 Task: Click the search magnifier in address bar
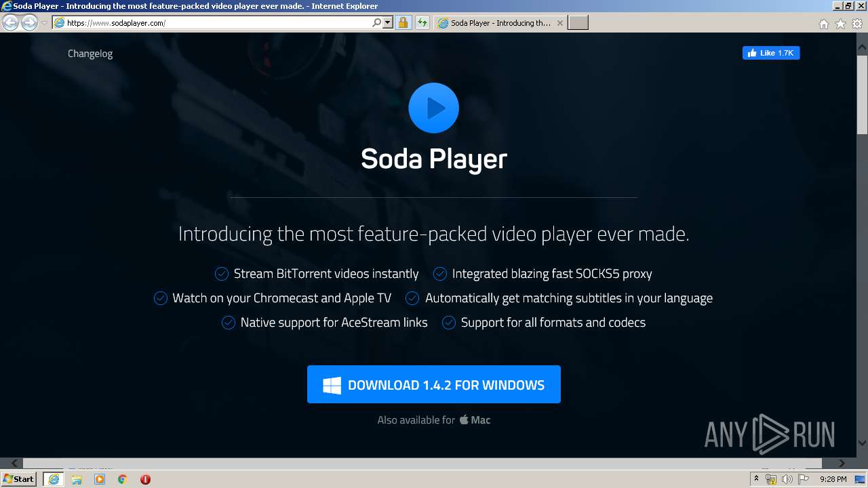[377, 22]
